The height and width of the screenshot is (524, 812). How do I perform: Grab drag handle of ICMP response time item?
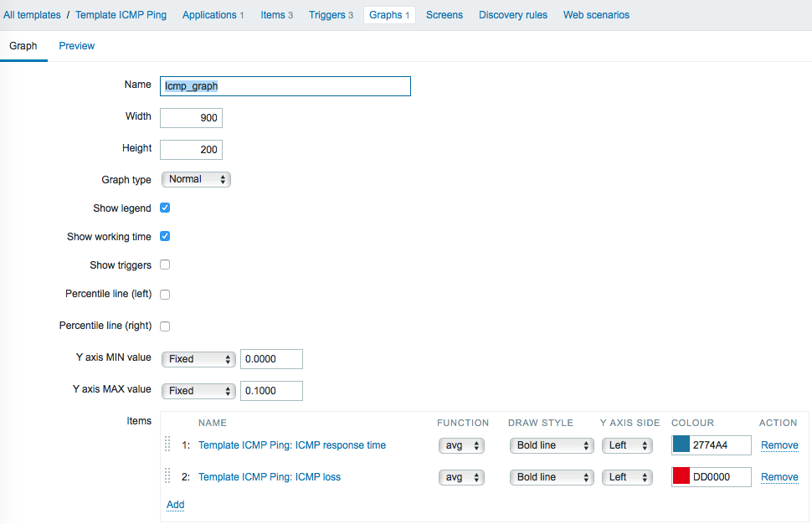click(167, 444)
